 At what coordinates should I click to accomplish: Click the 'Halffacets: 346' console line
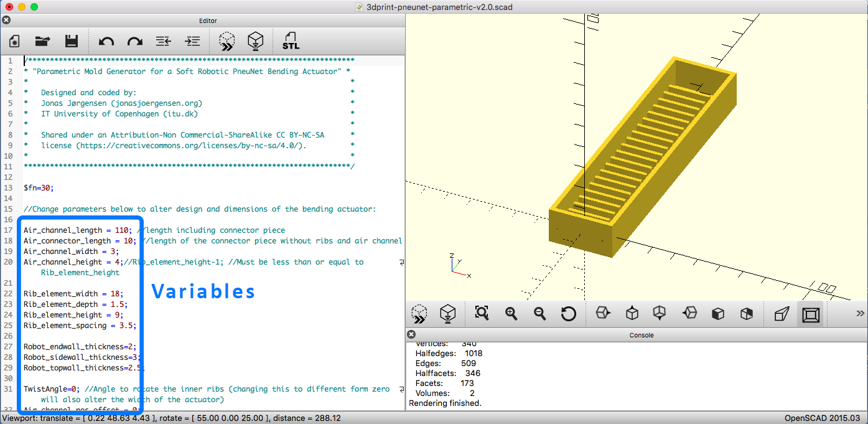[x=447, y=373]
